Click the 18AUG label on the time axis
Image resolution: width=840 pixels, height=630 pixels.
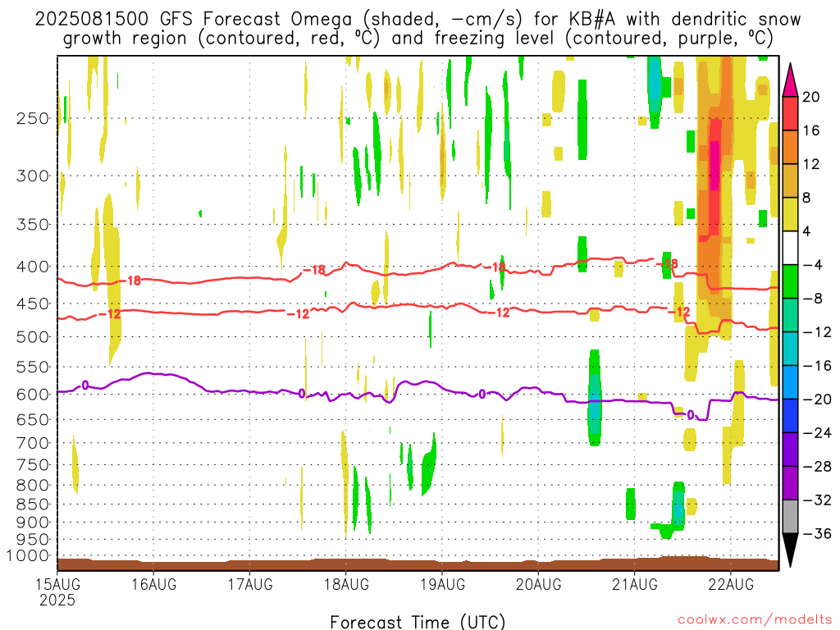[346, 584]
